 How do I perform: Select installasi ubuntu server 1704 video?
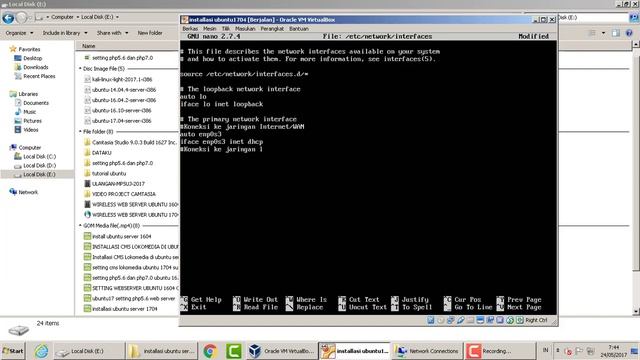[124, 309]
